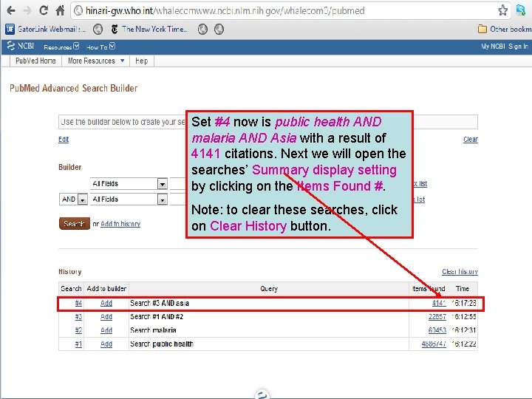This screenshot has height=399, width=532.
Task: Open the AND operator dropdown
Action: [73, 199]
